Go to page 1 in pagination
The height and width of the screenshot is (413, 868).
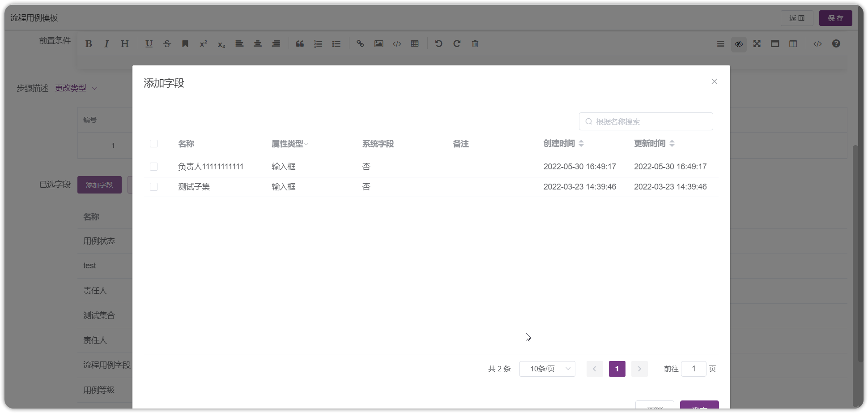(617, 369)
